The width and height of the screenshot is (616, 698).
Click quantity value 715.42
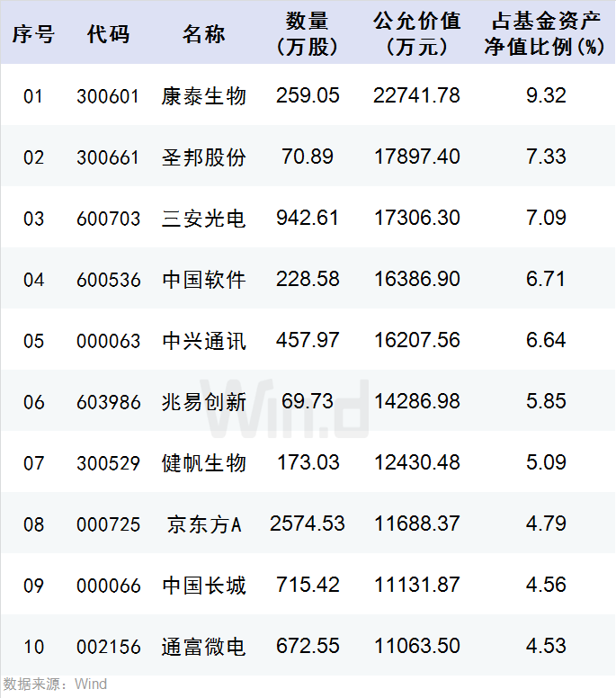(x=308, y=585)
